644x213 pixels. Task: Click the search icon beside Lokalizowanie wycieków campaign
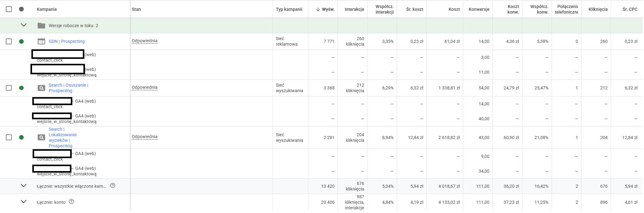point(41,137)
